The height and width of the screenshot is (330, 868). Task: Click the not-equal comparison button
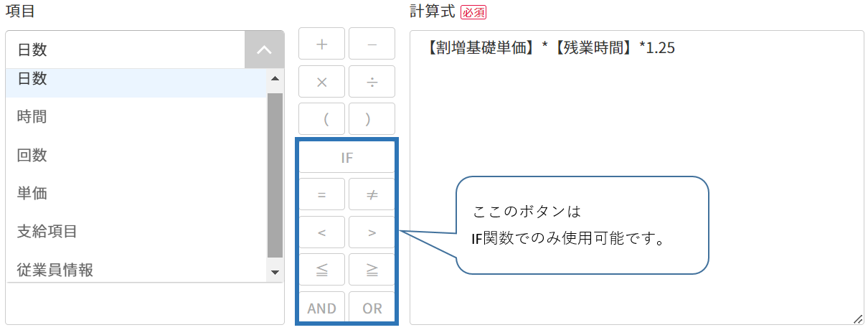pyautogui.click(x=372, y=195)
